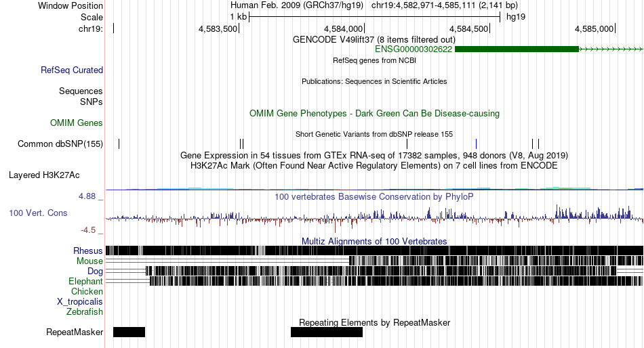Image resolution: width=644 pixels, height=348 pixels.
Task: Select the Mouse alignment label
Action: click(x=89, y=261)
